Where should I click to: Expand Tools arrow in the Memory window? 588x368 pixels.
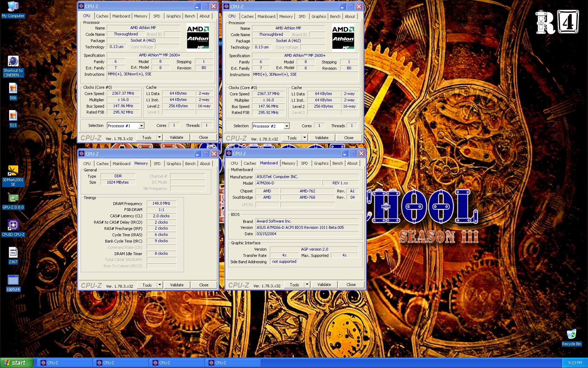(x=160, y=285)
